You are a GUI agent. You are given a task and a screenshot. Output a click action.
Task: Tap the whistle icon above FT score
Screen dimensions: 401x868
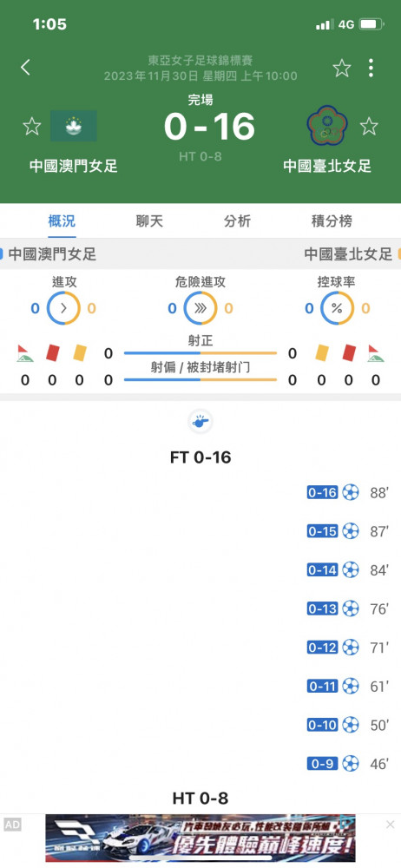(x=200, y=423)
